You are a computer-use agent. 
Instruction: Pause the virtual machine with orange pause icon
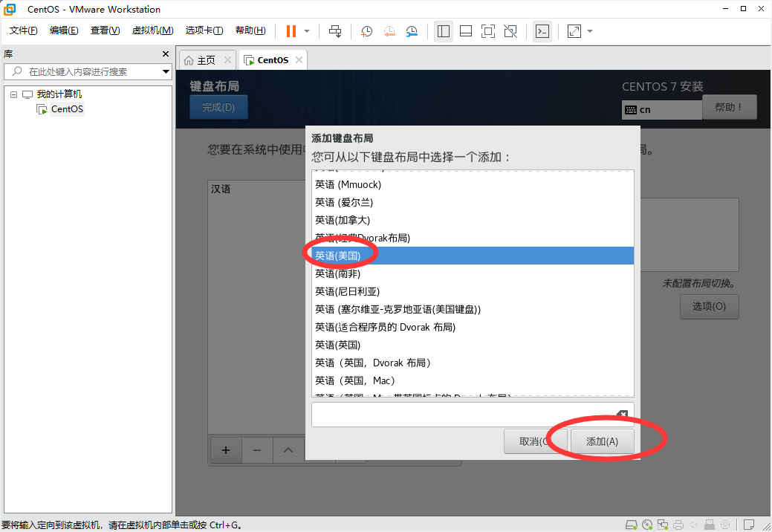tap(291, 31)
